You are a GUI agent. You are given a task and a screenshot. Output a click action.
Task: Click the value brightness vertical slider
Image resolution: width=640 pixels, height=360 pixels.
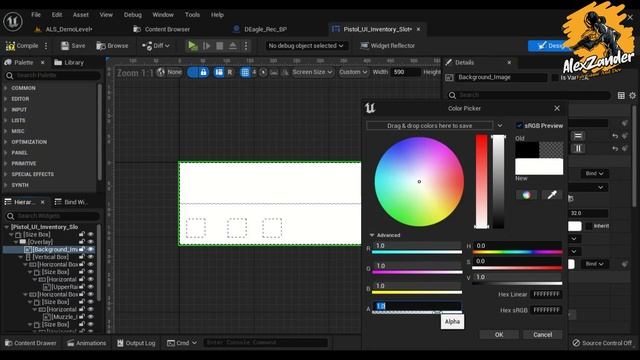(498, 181)
